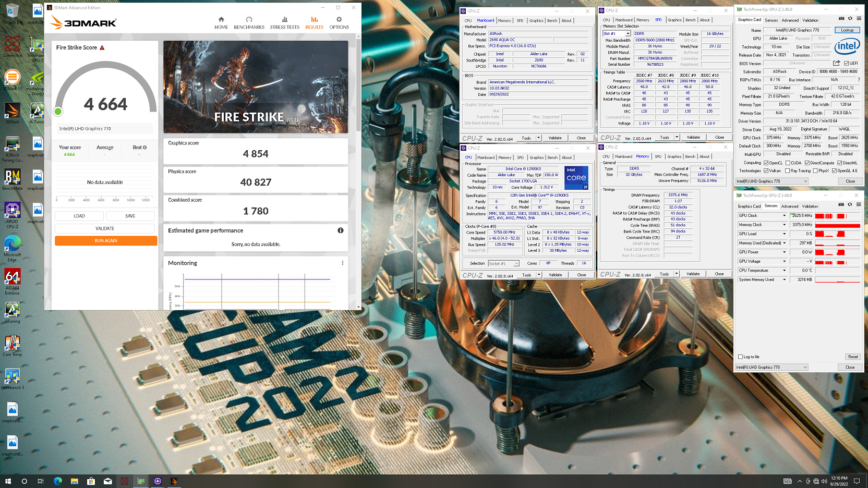Image resolution: width=868 pixels, height=488 pixels.
Task: Toggle the DirectCompute checkbox in GPU-Z
Action: (807, 163)
